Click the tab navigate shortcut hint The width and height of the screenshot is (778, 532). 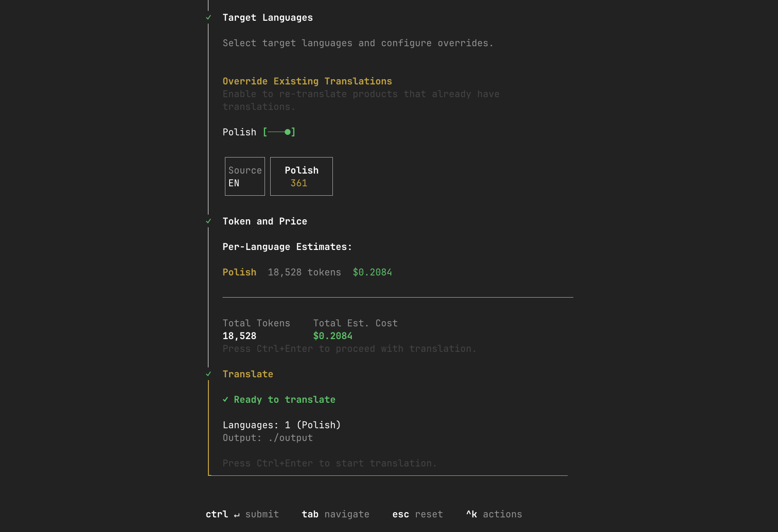pyautogui.click(x=336, y=514)
